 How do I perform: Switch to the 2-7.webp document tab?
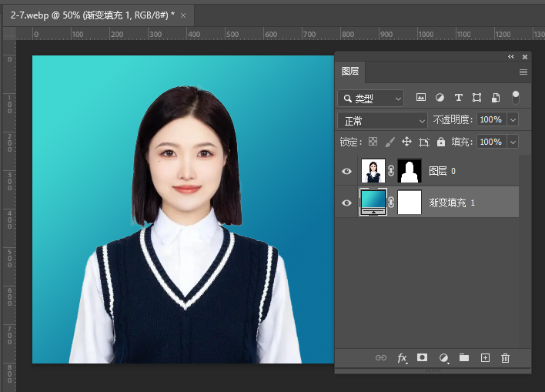(x=92, y=15)
